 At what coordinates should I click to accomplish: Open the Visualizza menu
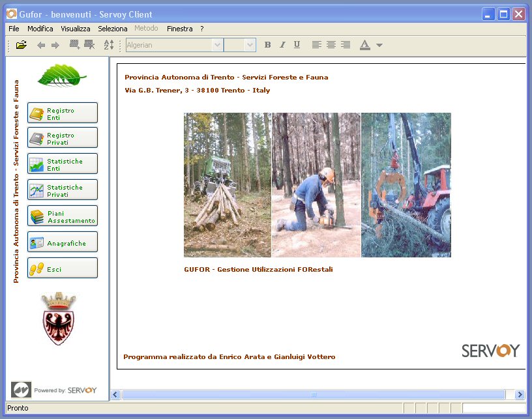click(x=76, y=29)
